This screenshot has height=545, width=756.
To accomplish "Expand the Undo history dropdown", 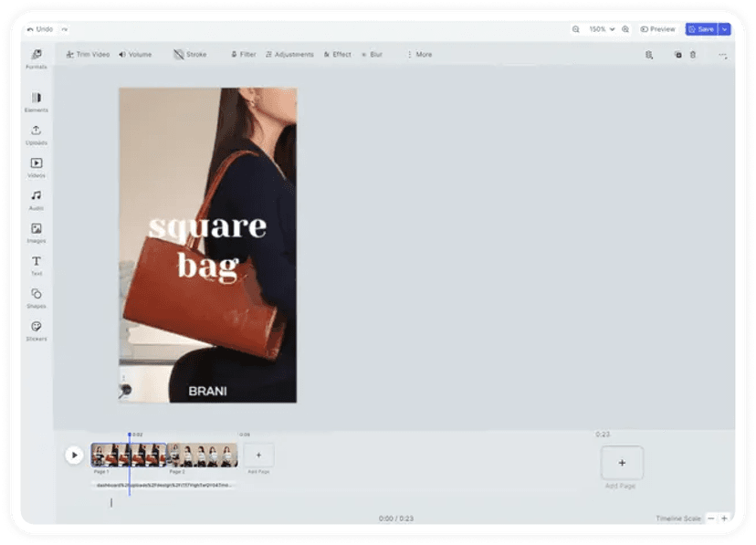I will (64, 28).
